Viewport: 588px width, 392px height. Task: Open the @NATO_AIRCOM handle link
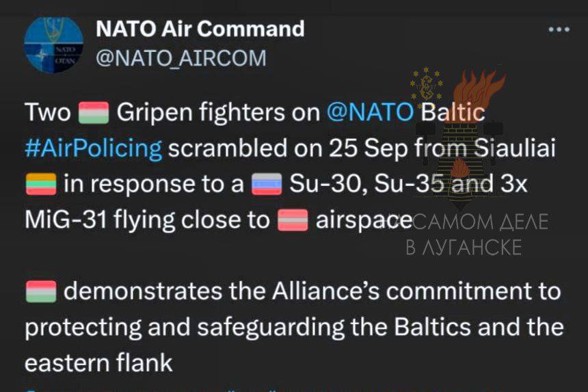[x=181, y=58]
